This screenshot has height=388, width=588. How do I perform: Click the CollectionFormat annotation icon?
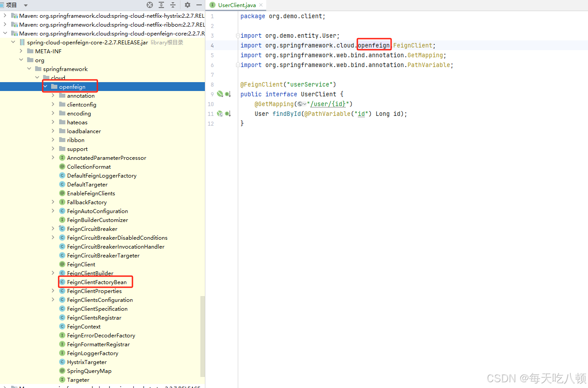pyautogui.click(x=62, y=166)
